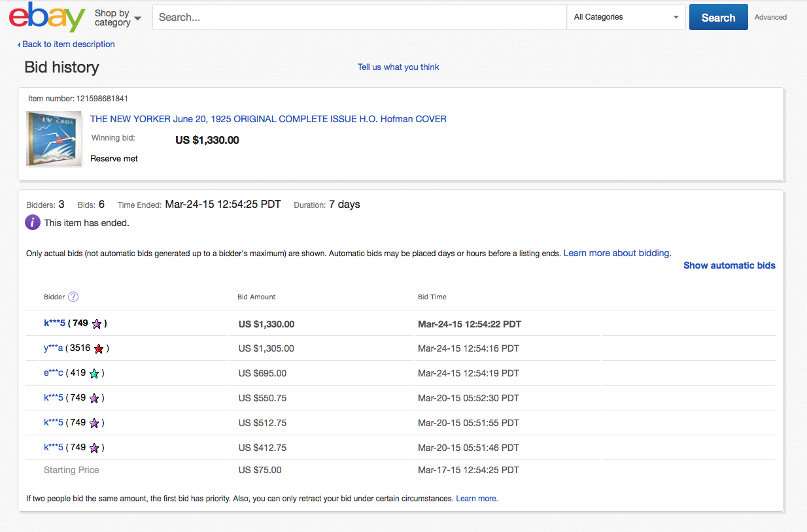The image size is (807, 532).
Task: Click the blue Search button
Action: point(718,17)
